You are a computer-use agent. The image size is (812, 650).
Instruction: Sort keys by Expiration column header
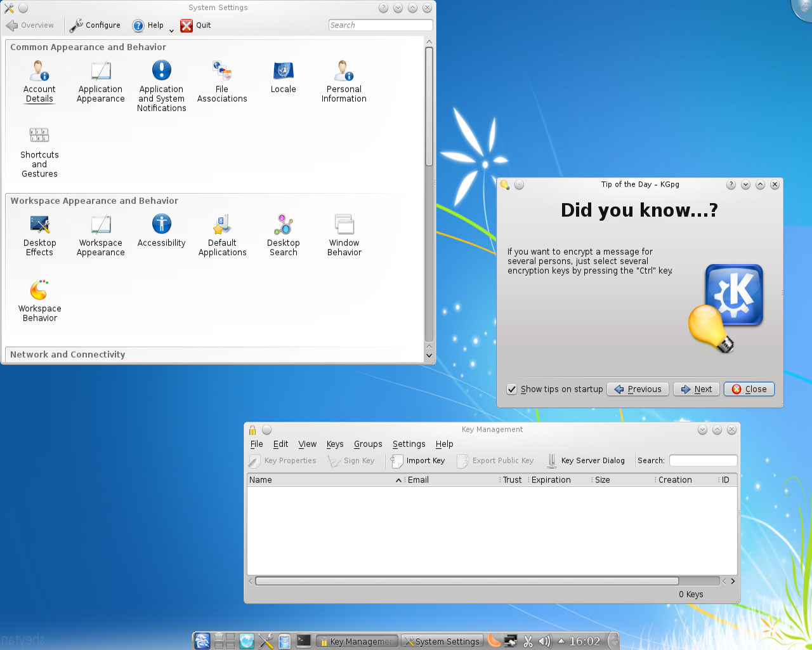(x=561, y=480)
